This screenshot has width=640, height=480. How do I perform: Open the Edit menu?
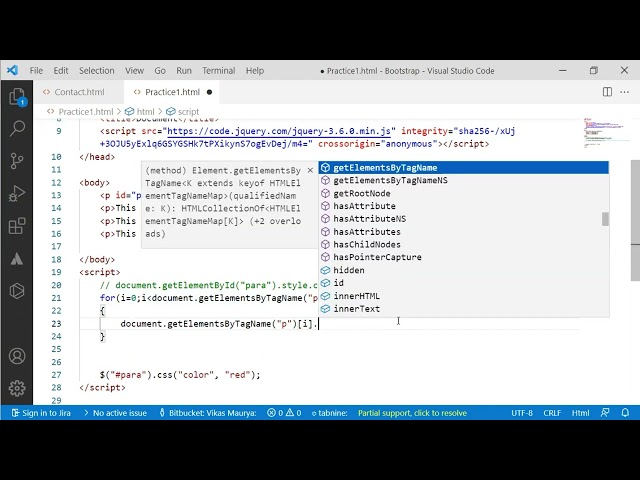click(61, 71)
